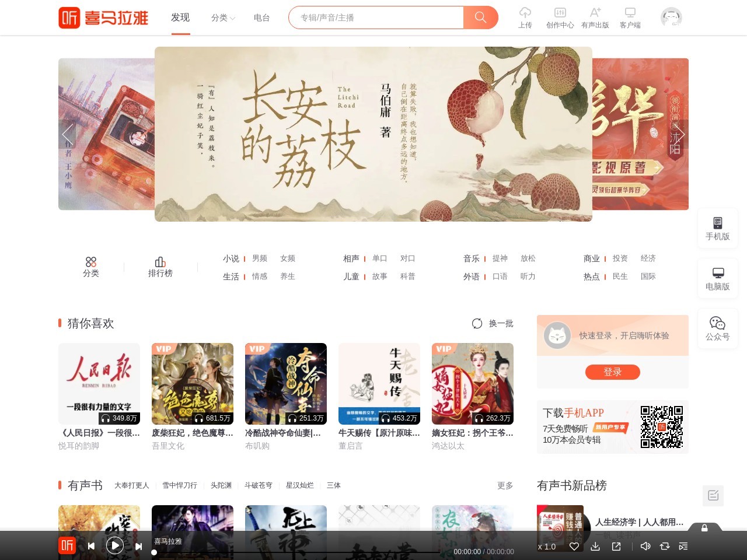Go to the previous track
This screenshot has height=560, width=747.
[92, 546]
